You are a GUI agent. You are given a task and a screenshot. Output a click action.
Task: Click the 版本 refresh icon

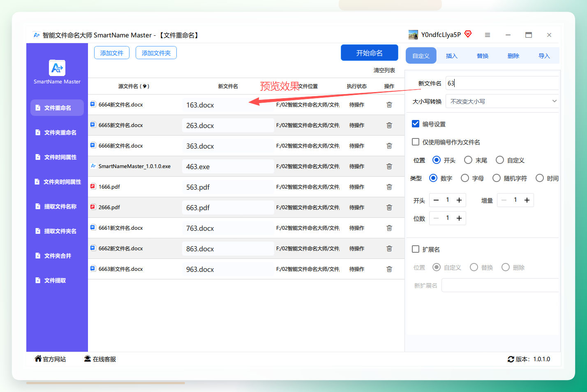pos(511,359)
